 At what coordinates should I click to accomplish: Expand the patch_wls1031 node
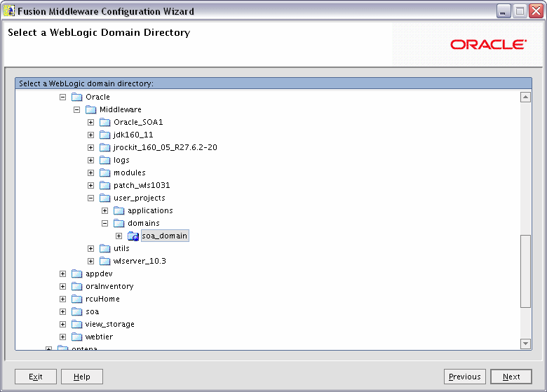click(x=90, y=186)
